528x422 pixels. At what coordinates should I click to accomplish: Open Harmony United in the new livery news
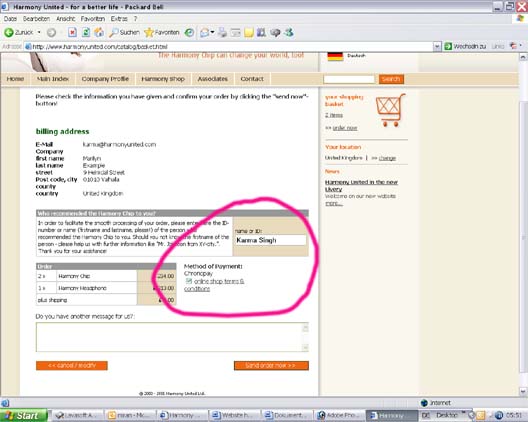(x=361, y=185)
